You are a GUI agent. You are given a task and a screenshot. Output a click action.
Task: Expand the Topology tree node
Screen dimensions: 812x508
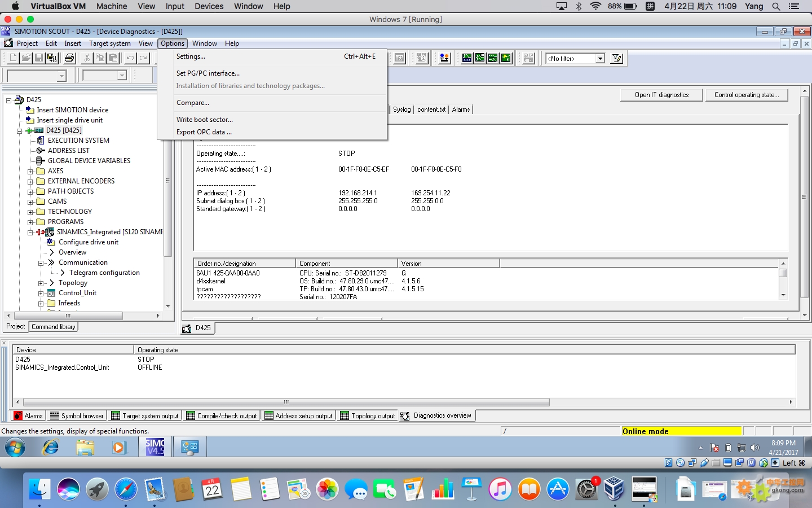[x=41, y=283]
